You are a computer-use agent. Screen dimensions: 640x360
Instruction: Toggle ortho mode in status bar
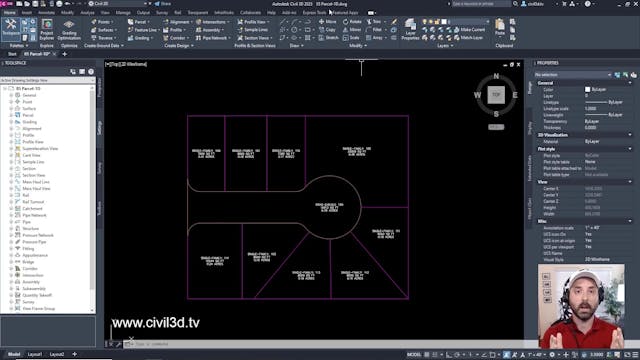pos(449,355)
